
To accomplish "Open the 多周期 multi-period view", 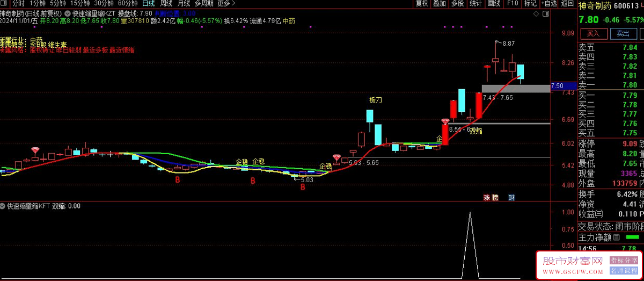I will (204, 3).
